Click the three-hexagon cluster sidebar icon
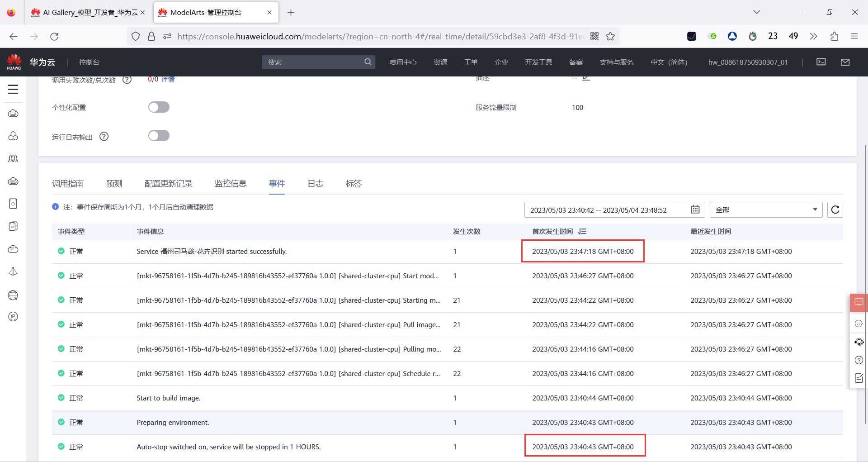 coord(13,136)
